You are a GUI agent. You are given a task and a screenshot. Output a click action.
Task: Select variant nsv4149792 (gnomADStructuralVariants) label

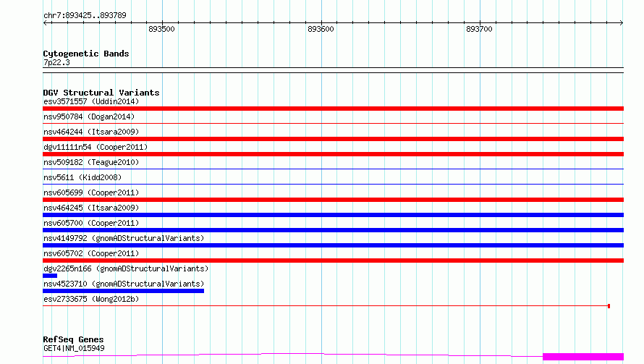click(124, 238)
